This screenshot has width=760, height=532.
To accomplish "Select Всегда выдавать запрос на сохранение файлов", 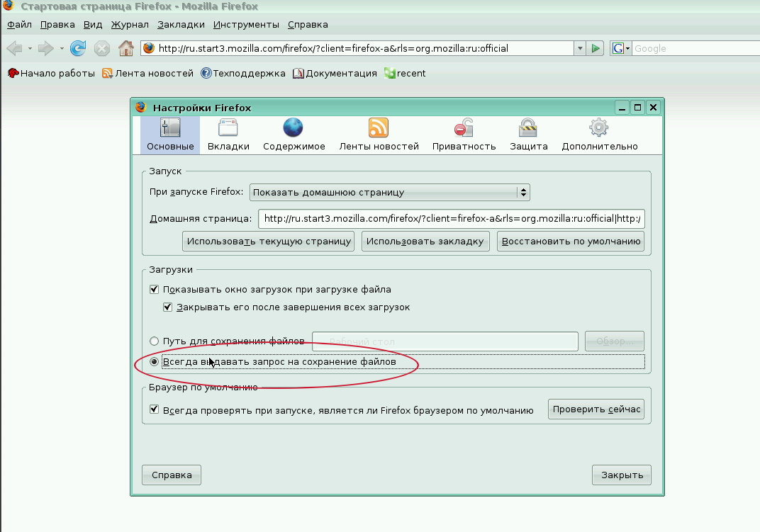I will [154, 361].
